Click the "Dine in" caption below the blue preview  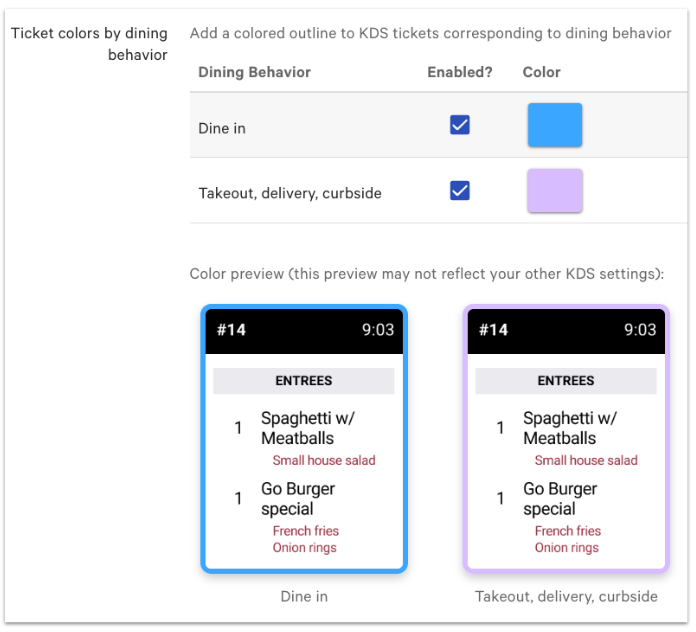pyautogui.click(x=304, y=597)
